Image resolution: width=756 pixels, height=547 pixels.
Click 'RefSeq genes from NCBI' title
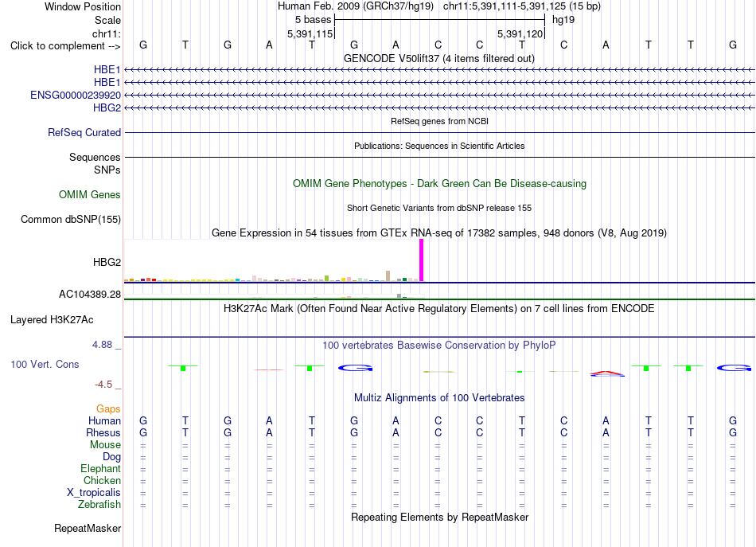[x=439, y=121]
